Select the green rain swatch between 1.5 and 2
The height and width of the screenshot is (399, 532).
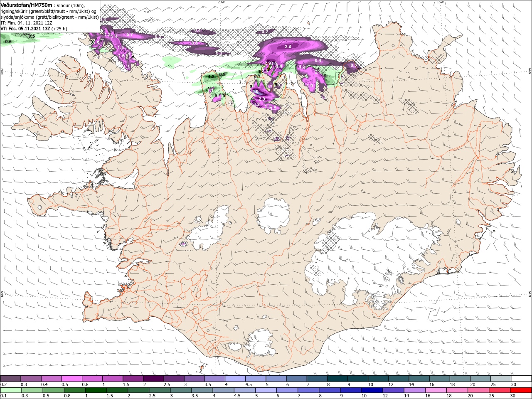click(x=116, y=390)
